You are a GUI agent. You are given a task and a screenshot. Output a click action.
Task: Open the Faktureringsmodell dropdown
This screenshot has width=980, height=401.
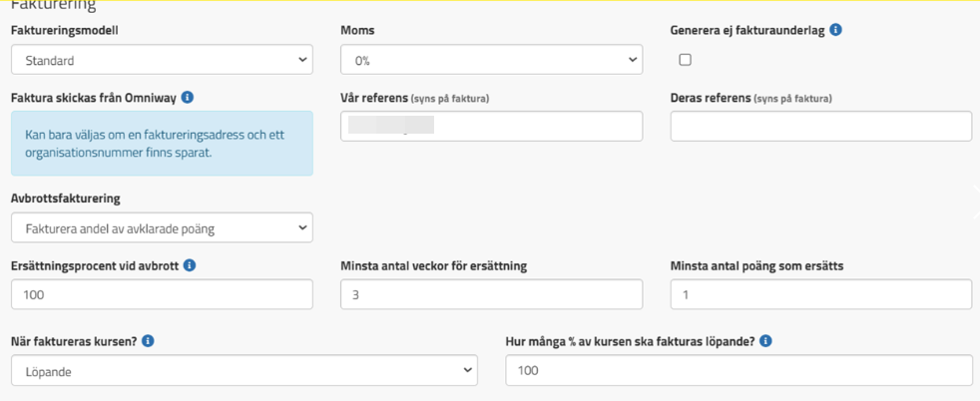point(162,60)
